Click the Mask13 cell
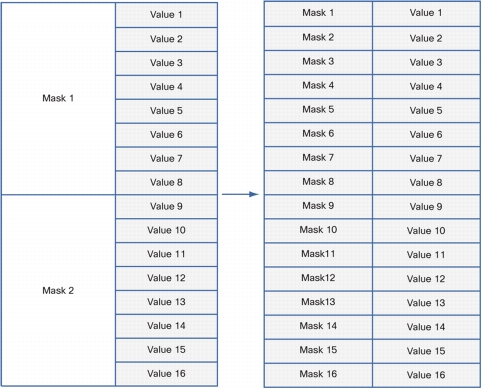 [x=318, y=303]
